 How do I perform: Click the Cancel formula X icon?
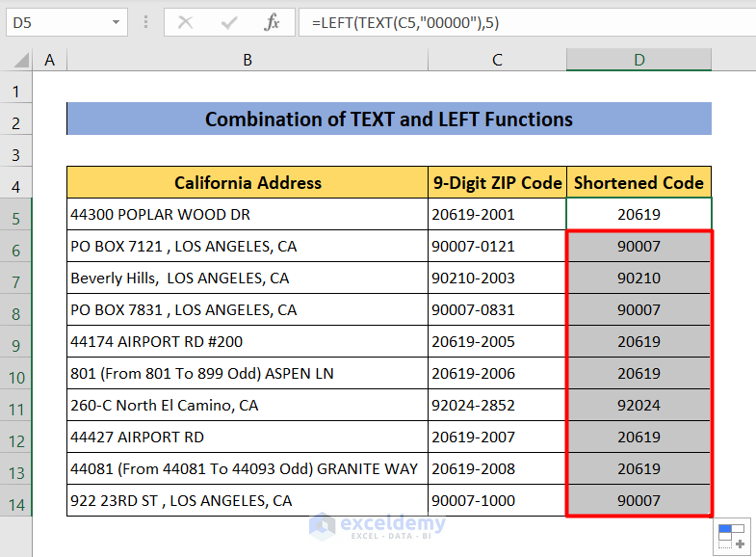(x=186, y=22)
